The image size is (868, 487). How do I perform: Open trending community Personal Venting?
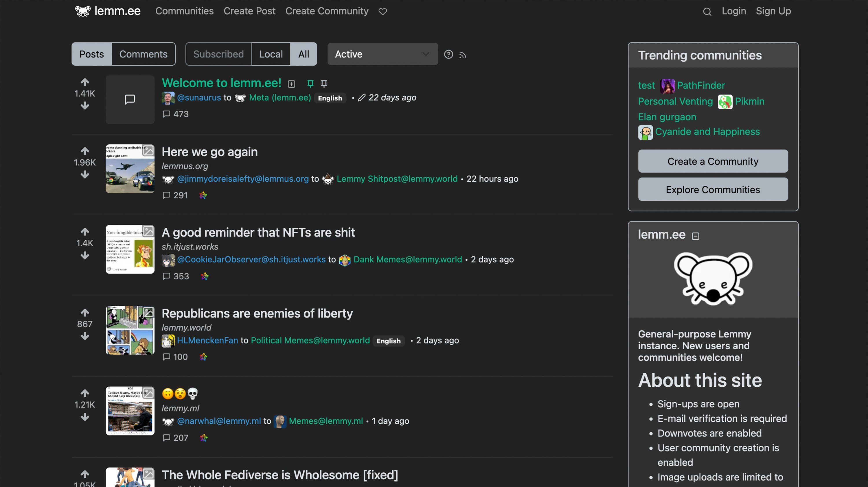tap(675, 102)
